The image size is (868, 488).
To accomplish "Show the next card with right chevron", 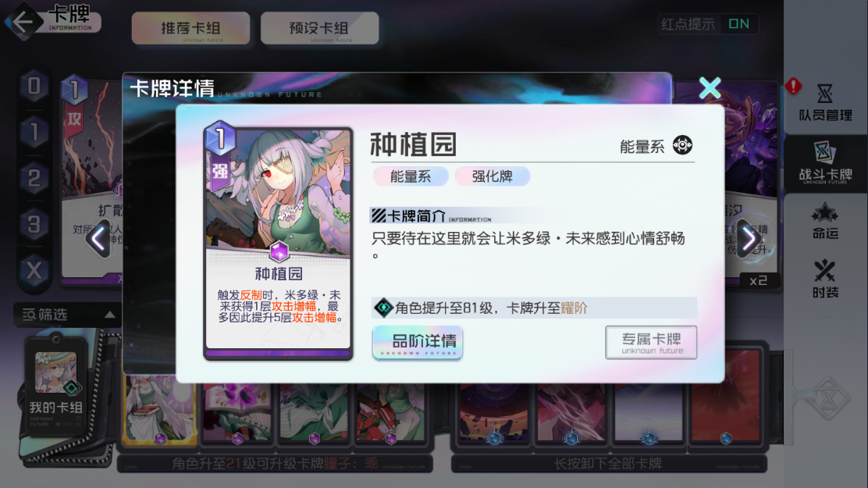I will tap(749, 239).
